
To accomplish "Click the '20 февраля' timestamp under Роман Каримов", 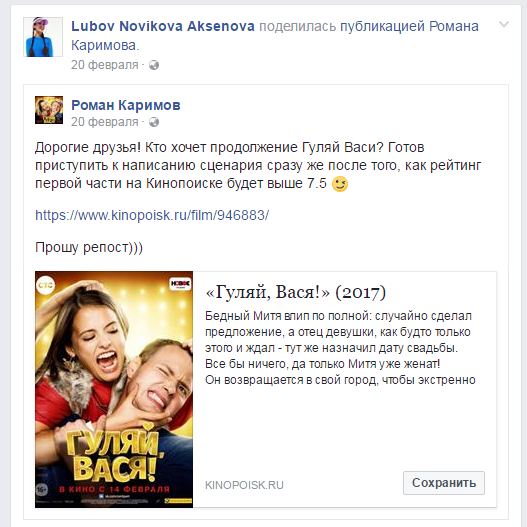I will [x=105, y=122].
